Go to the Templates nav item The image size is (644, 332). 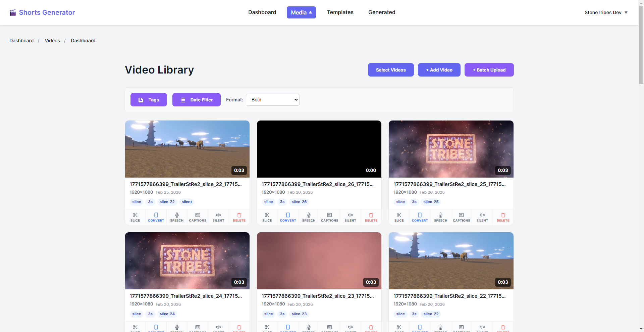point(340,12)
